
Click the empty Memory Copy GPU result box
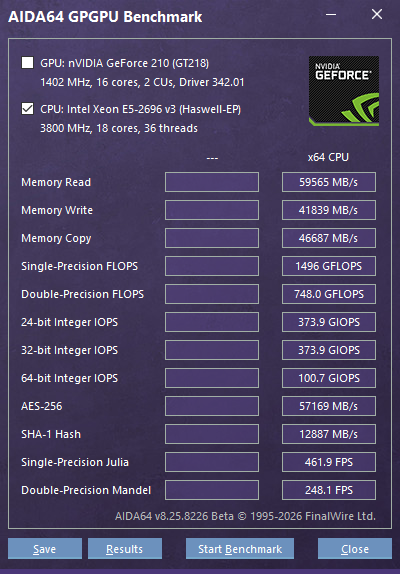212,238
